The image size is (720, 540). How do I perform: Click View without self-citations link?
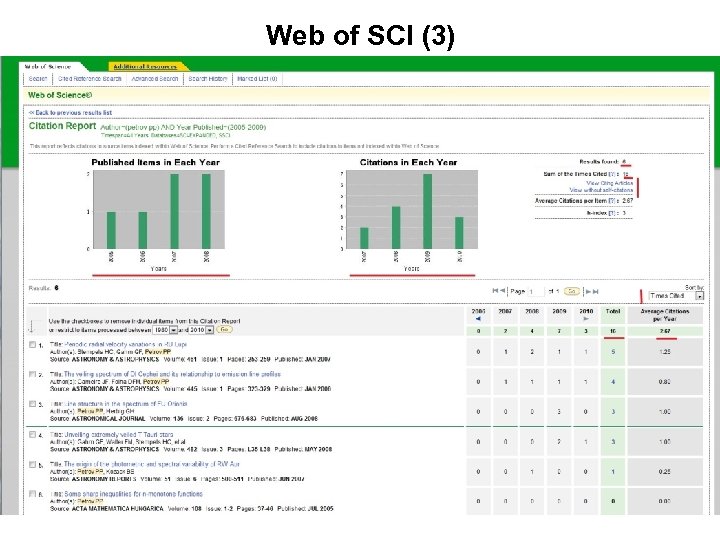click(x=601, y=190)
